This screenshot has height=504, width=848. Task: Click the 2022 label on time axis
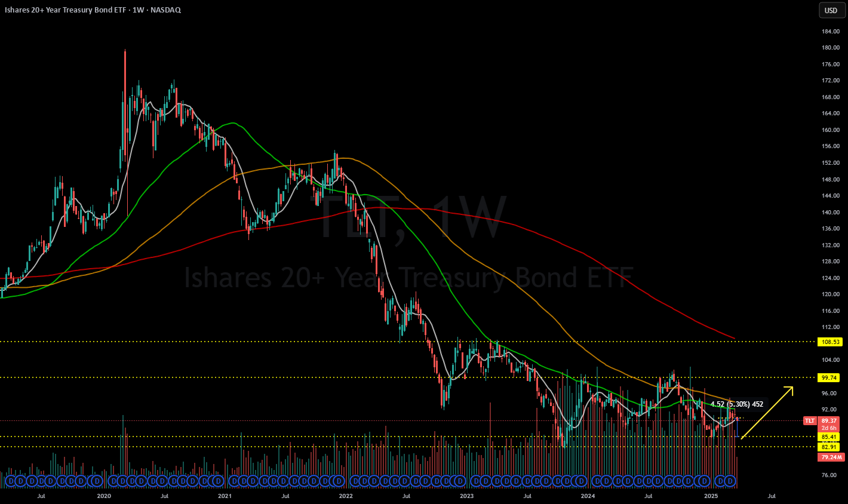346,496
